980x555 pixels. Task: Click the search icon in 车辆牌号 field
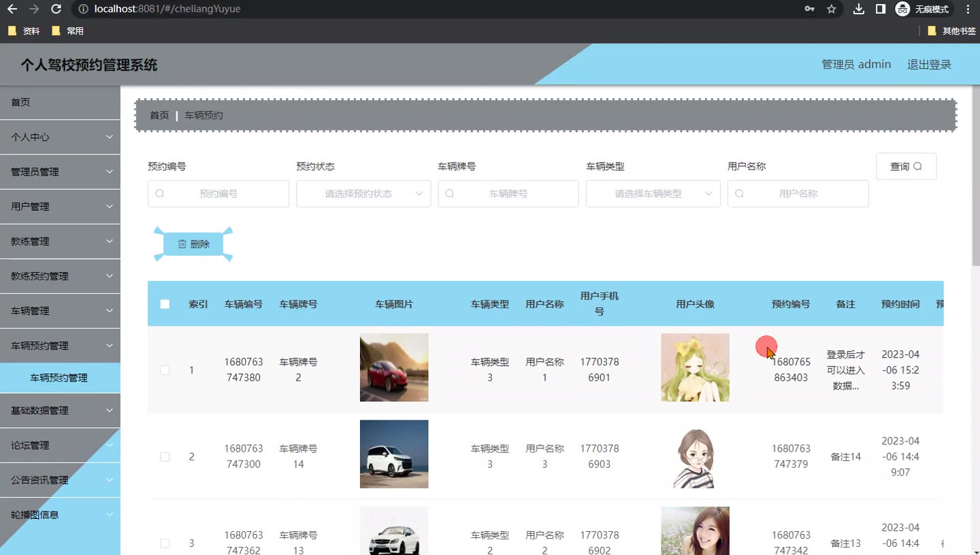click(x=450, y=194)
